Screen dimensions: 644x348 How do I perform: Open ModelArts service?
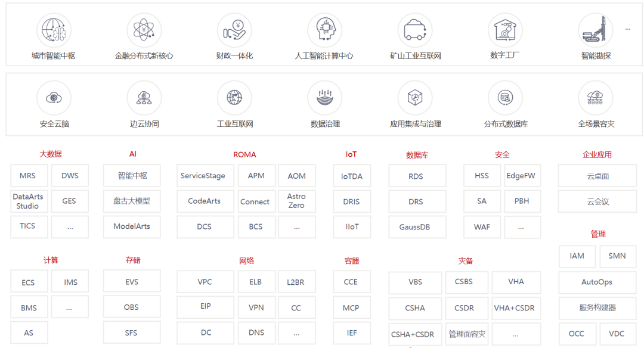(x=132, y=227)
